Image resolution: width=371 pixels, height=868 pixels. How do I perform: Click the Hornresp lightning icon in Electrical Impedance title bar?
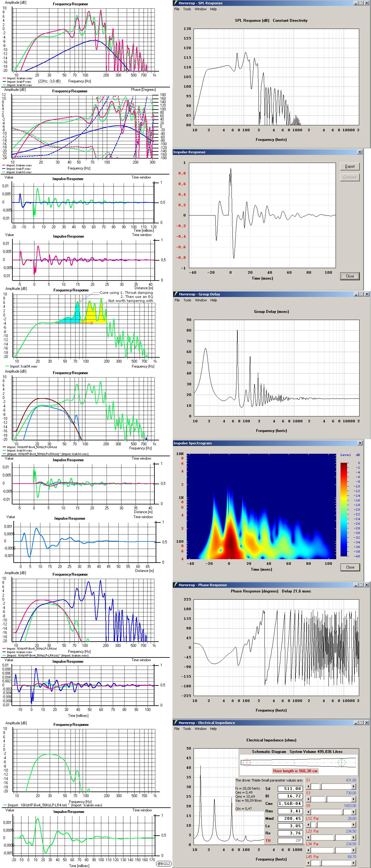pyautogui.click(x=175, y=722)
